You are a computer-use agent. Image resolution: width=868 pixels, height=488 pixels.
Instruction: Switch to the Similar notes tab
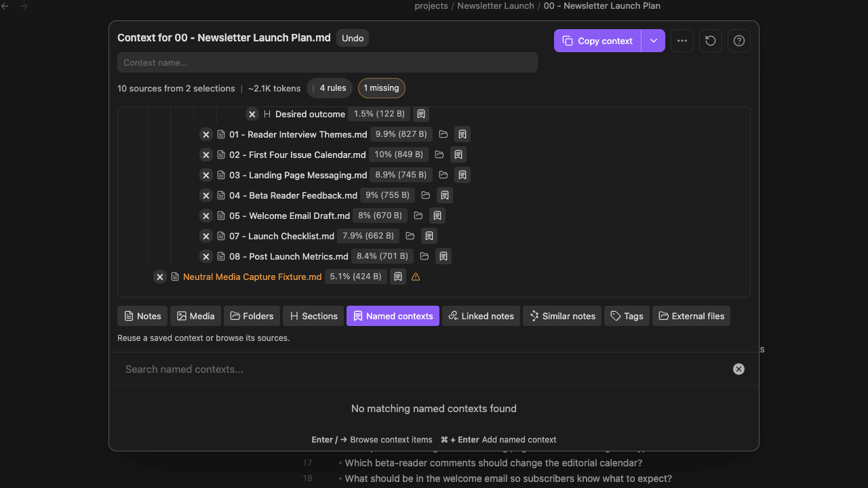coord(562,316)
